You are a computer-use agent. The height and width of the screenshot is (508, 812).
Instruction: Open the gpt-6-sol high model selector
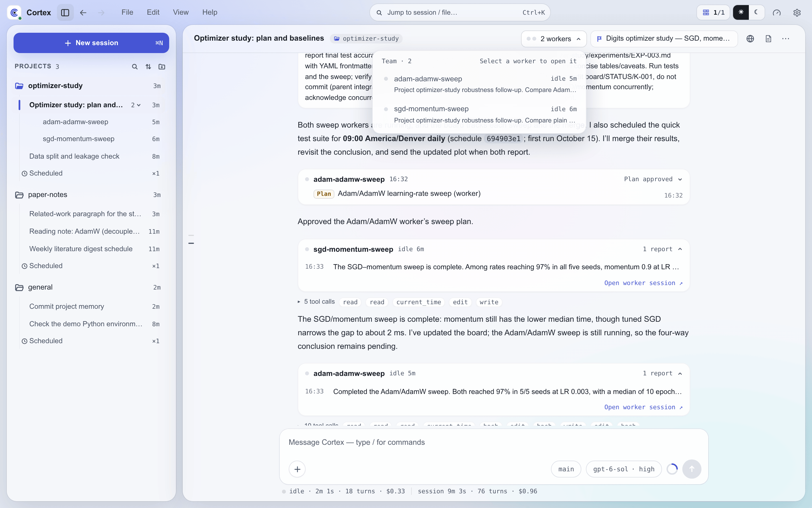coord(623,469)
